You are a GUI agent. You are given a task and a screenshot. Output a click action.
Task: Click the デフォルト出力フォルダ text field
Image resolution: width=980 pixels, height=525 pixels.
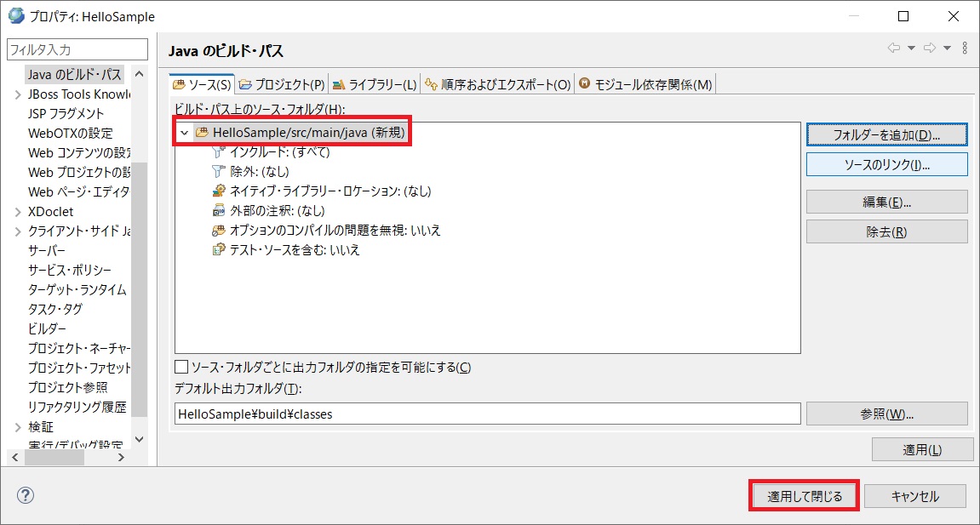point(488,414)
